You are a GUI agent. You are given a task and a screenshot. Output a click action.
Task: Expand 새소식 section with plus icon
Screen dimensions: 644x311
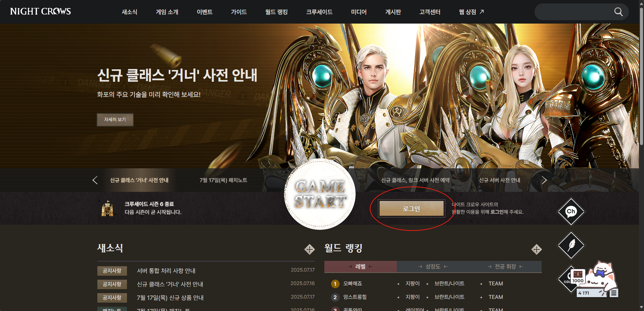[x=310, y=249]
